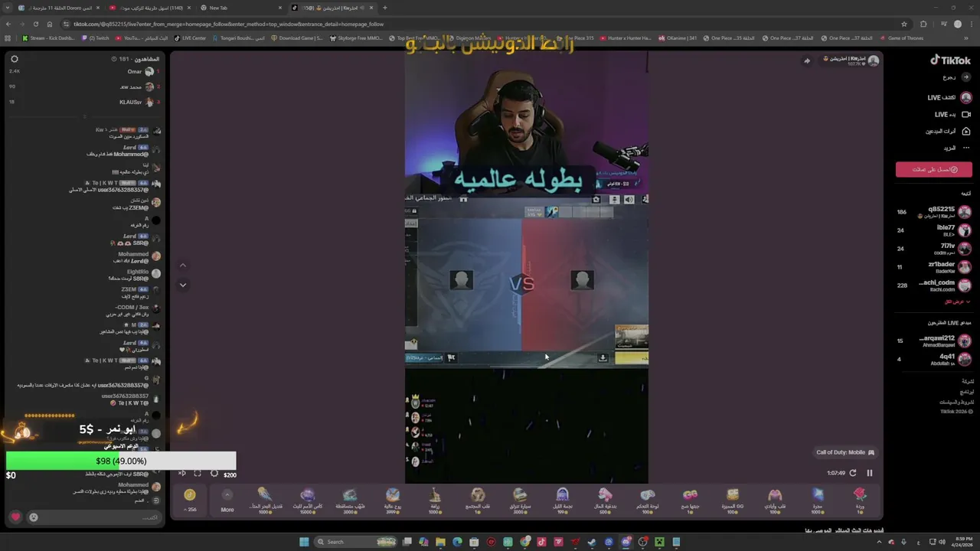This screenshot has height=551, width=980.
Task: Open the back arrow in TikTok sidebar
Action: [x=966, y=77]
